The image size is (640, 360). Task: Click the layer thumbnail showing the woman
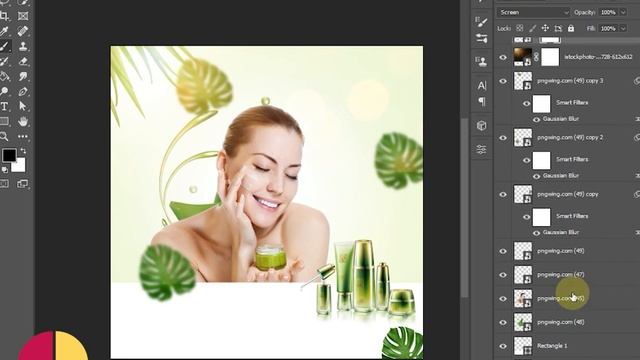click(523, 299)
